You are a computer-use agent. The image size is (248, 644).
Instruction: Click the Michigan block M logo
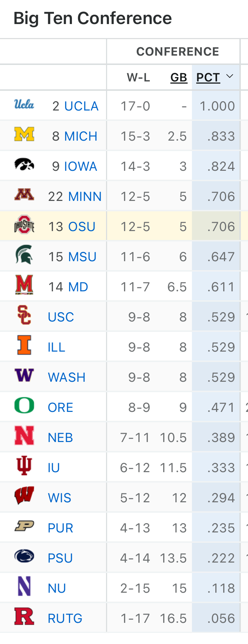[24, 135]
